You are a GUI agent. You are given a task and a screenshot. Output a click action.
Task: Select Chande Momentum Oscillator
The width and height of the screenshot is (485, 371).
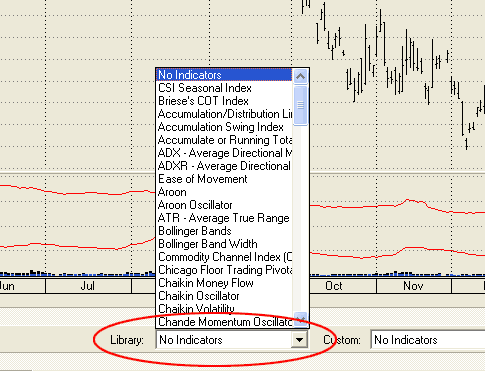pos(224,321)
